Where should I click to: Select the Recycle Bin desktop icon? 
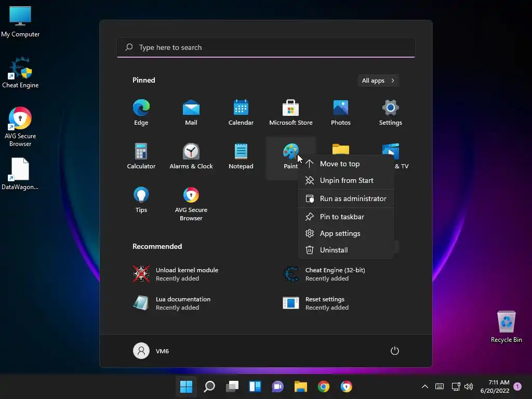[506, 326]
